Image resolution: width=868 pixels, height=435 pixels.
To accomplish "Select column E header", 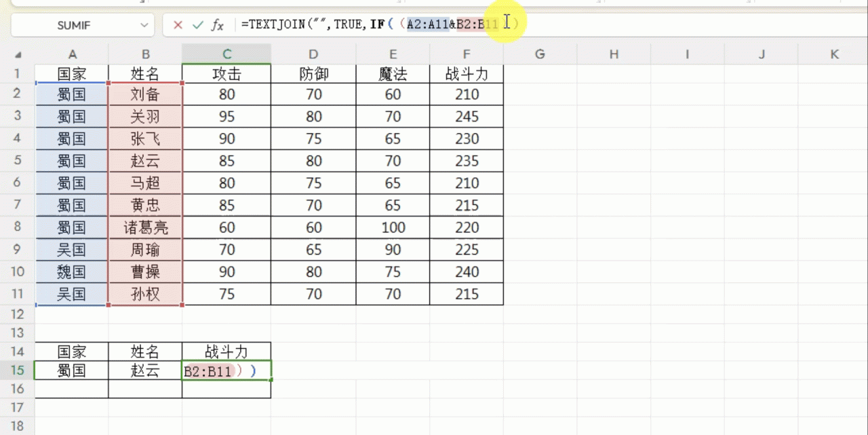I will (393, 54).
